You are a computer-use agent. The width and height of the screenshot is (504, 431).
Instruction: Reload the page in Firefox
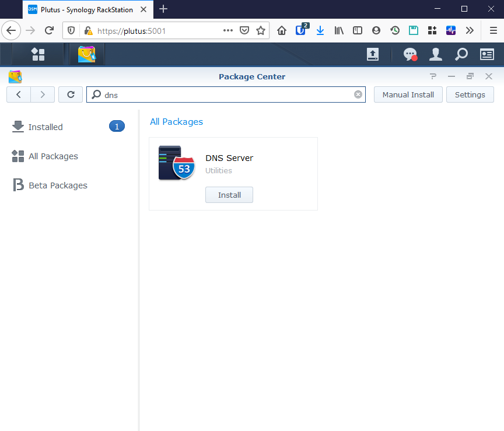tap(49, 30)
